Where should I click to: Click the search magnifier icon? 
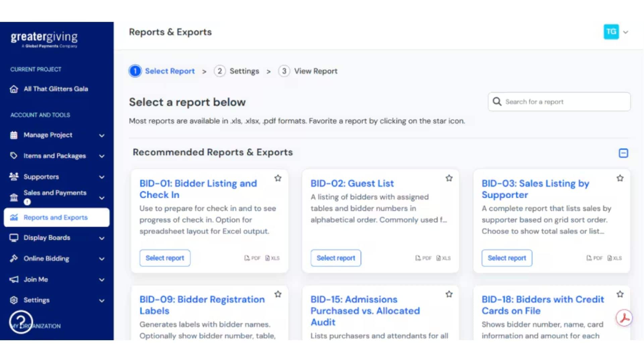497,102
